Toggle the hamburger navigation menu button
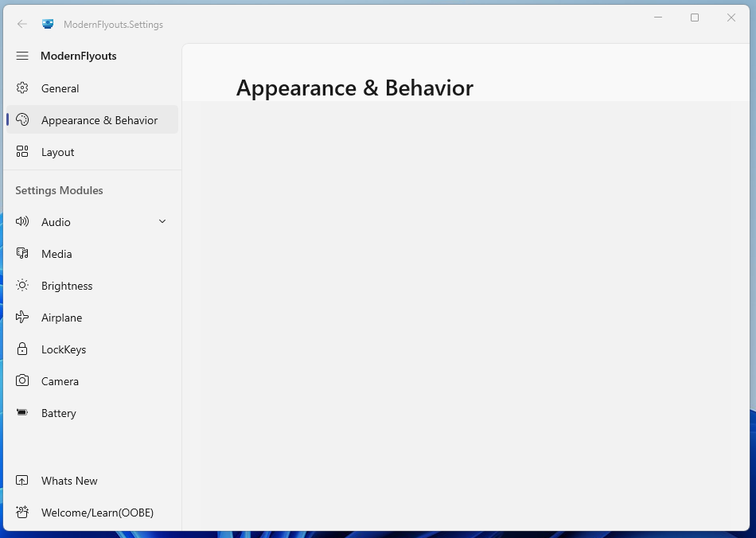756x538 pixels. (x=22, y=56)
